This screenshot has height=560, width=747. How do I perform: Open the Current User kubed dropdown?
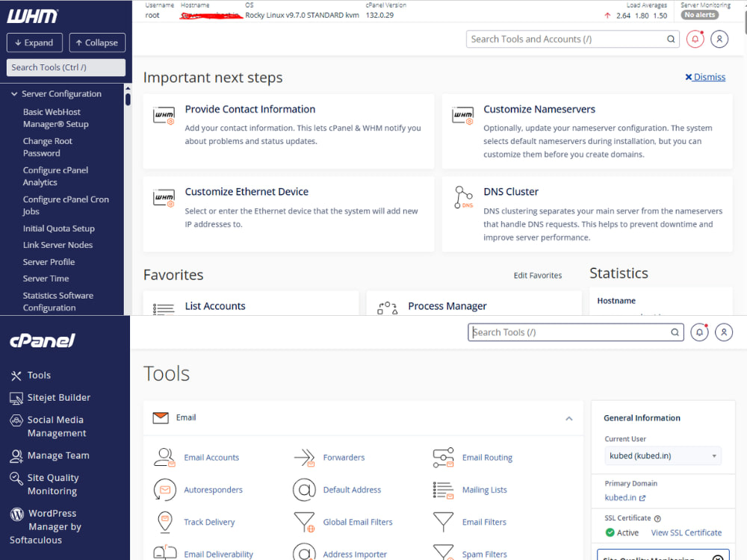(x=663, y=455)
